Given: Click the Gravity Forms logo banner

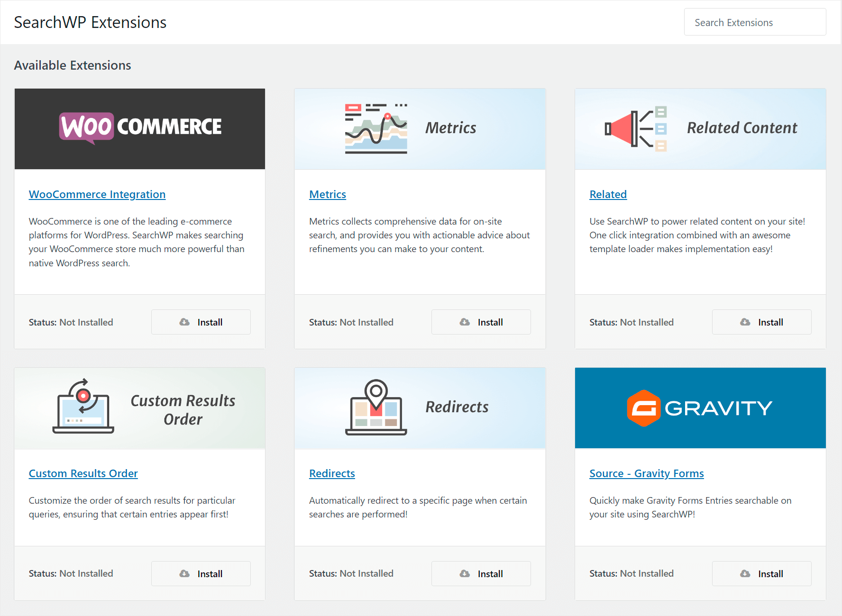Looking at the screenshot, I should coord(700,408).
